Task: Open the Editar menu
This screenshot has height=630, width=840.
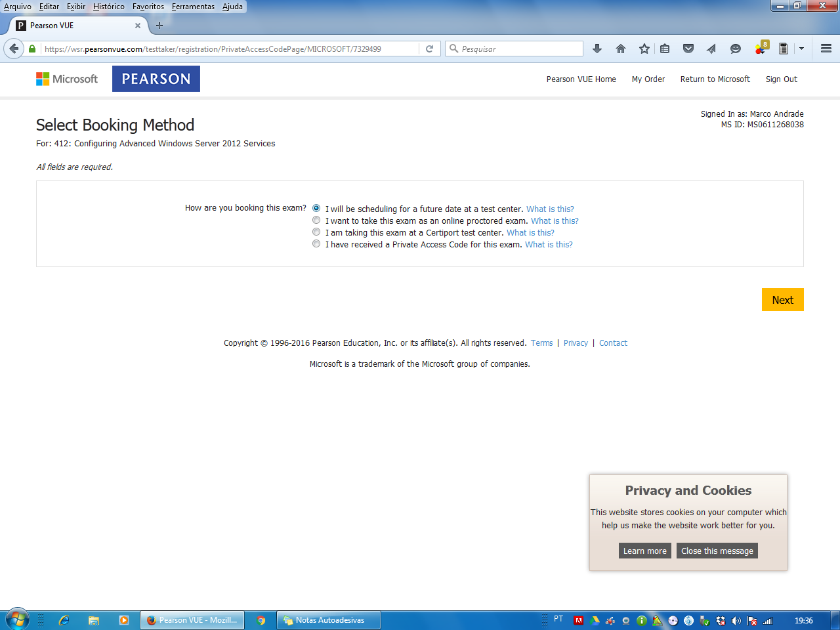Action: 49,7
